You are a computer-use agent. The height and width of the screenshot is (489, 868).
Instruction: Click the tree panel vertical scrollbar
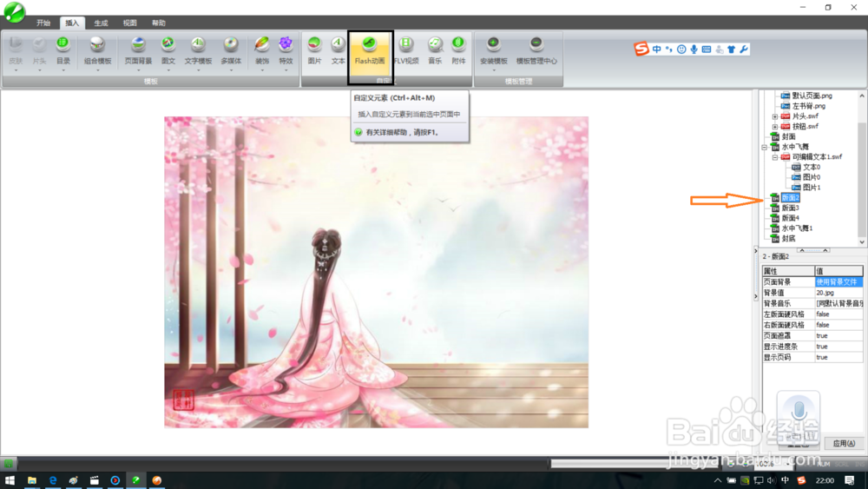point(862,169)
